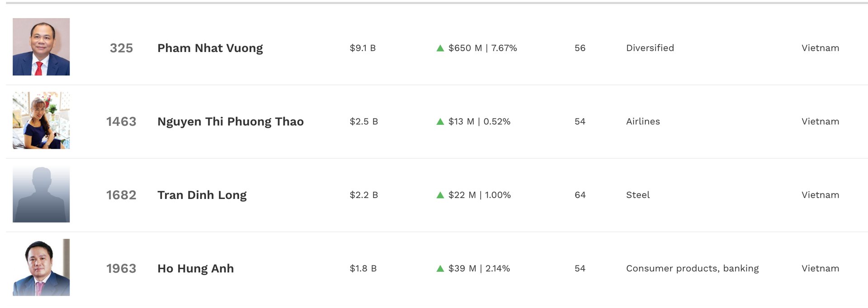Open Pham Nhat Vuong's profile photo

tap(41, 47)
